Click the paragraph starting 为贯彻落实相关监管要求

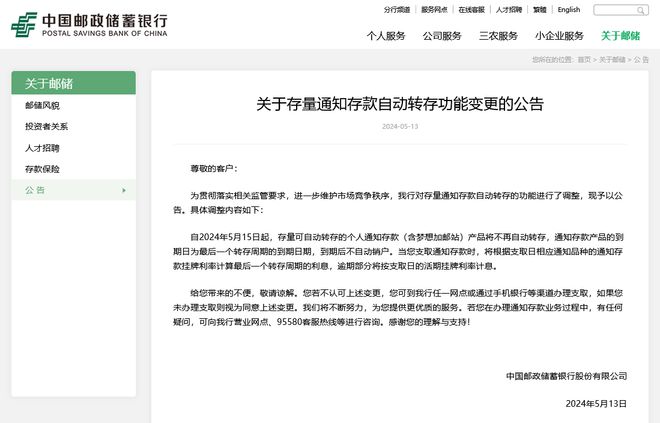pos(398,202)
